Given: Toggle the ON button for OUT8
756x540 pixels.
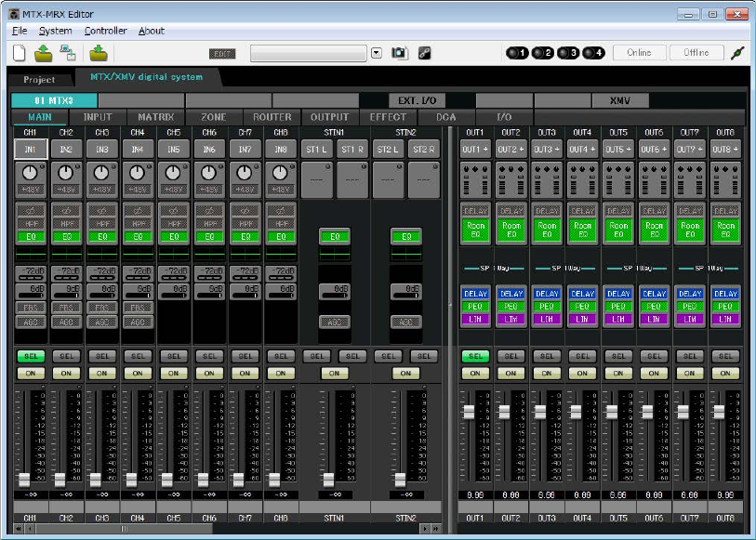Looking at the screenshot, I should point(725,373).
